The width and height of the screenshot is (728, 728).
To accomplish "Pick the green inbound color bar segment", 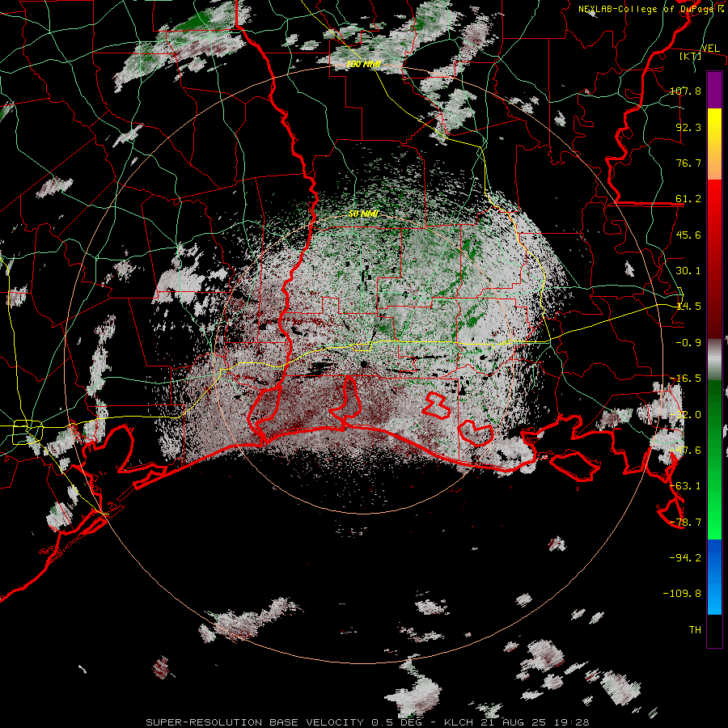I will click(714, 459).
